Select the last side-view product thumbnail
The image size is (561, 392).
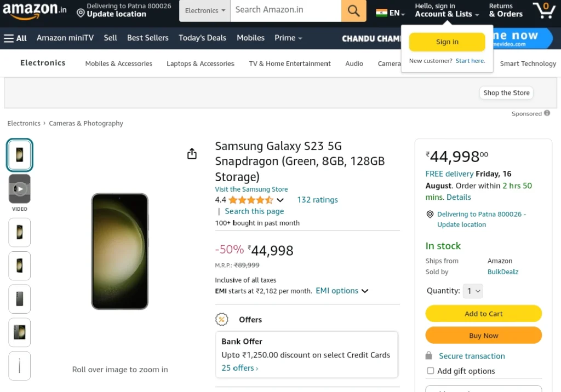point(20,366)
